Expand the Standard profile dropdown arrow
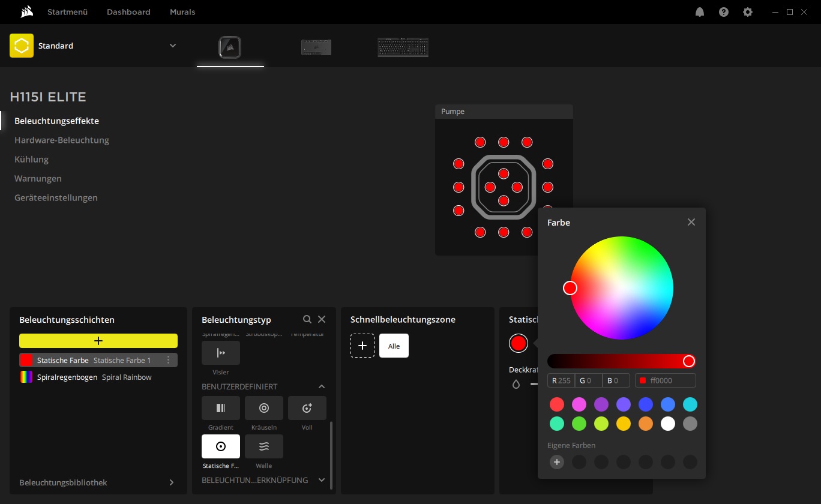The height and width of the screenshot is (504, 821). (x=173, y=46)
